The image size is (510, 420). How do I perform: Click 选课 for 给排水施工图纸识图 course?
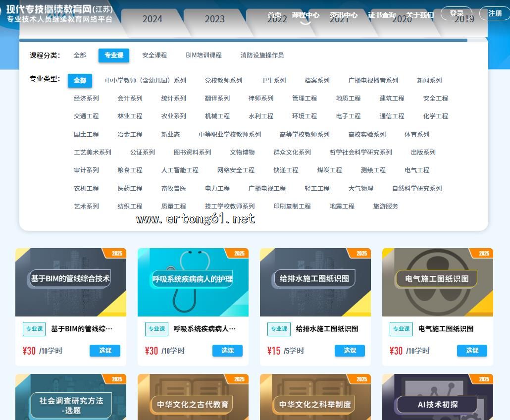[x=350, y=351]
